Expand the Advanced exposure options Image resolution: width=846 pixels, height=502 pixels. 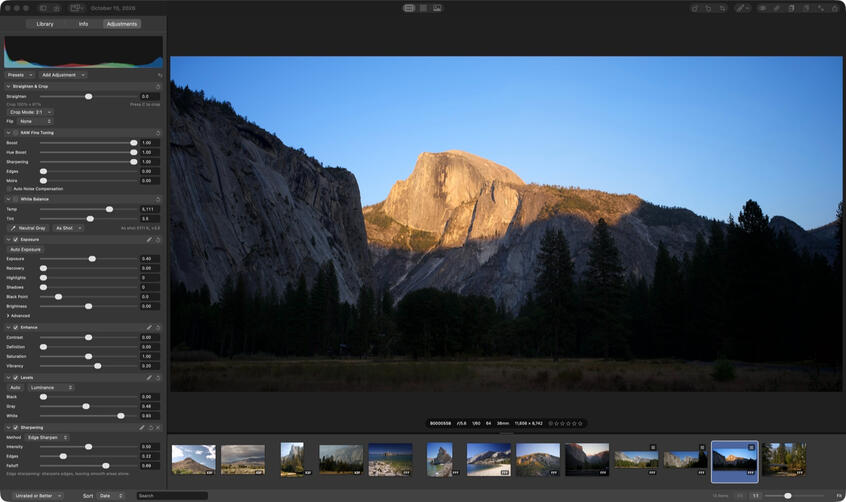pyautogui.click(x=8, y=316)
